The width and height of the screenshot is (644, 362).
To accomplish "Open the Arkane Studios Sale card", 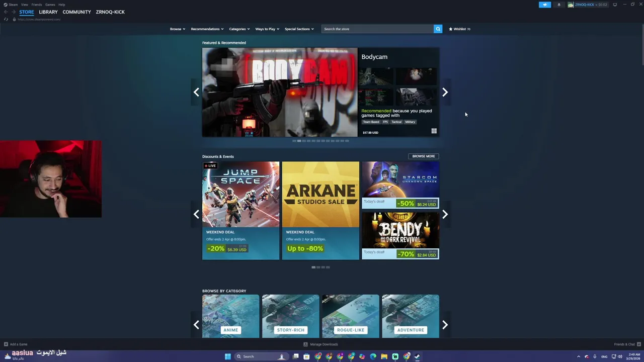I will coord(320,211).
